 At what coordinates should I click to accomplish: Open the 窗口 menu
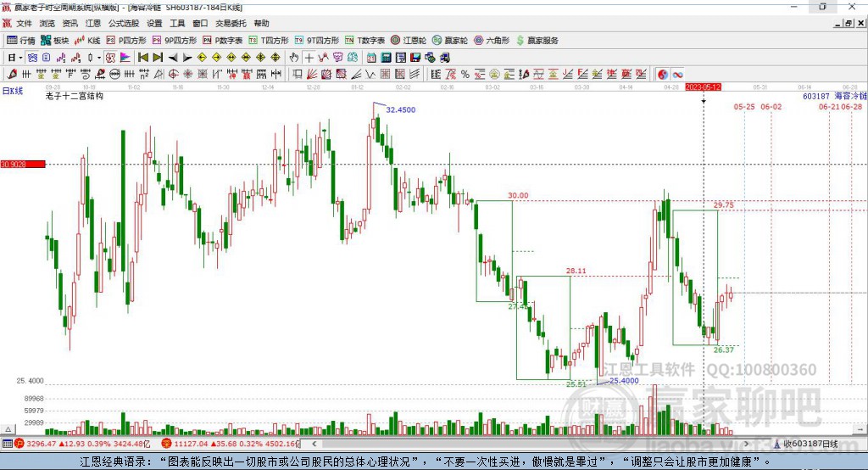[200, 23]
